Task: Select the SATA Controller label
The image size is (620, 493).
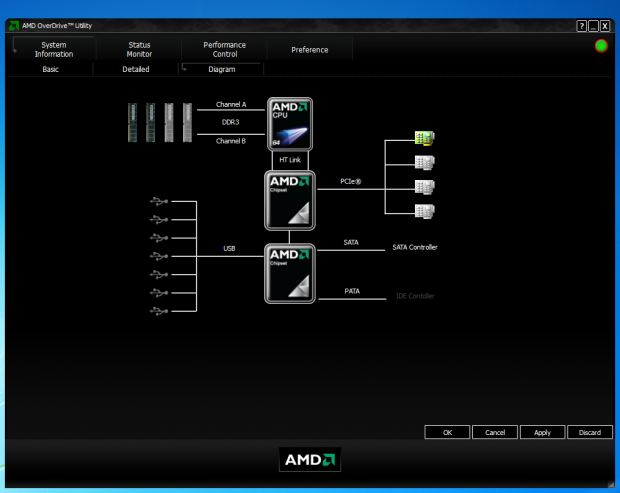Action: click(x=415, y=247)
